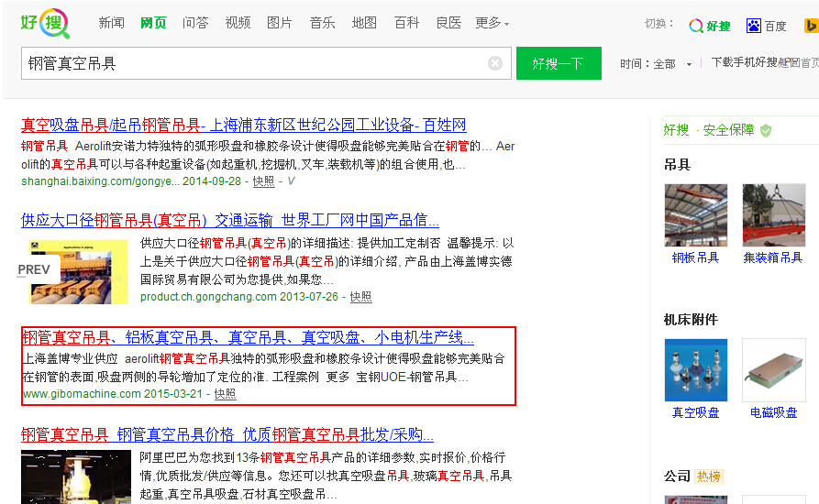Open the 快照 of the baixing.com result
Viewport: 819px width, 504px height.
click(263, 181)
